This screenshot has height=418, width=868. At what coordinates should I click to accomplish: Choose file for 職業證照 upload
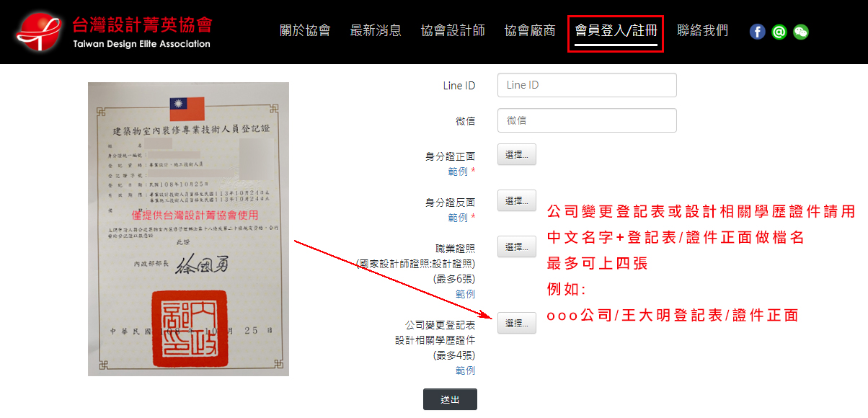(517, 247)
